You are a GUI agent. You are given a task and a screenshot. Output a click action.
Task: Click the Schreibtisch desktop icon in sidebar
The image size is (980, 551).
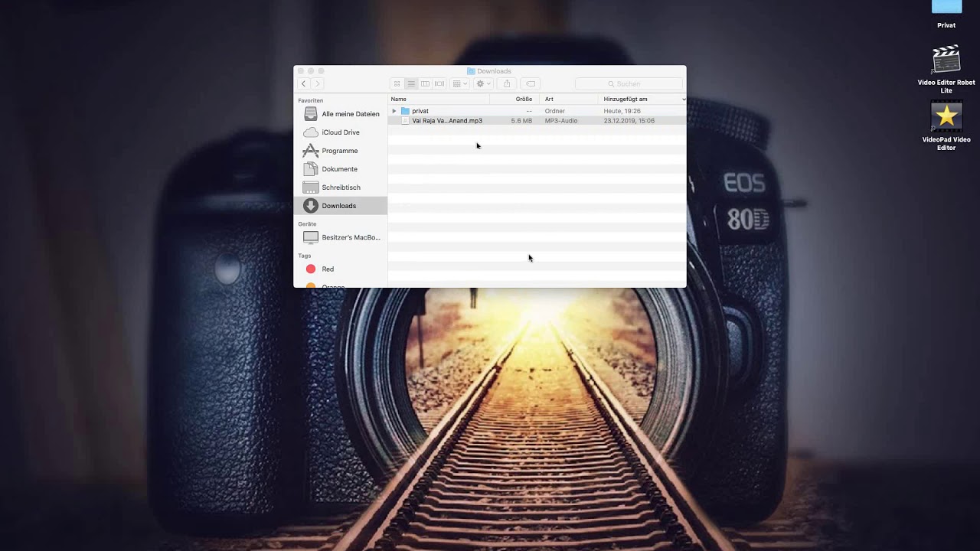(x=310, y=187)
